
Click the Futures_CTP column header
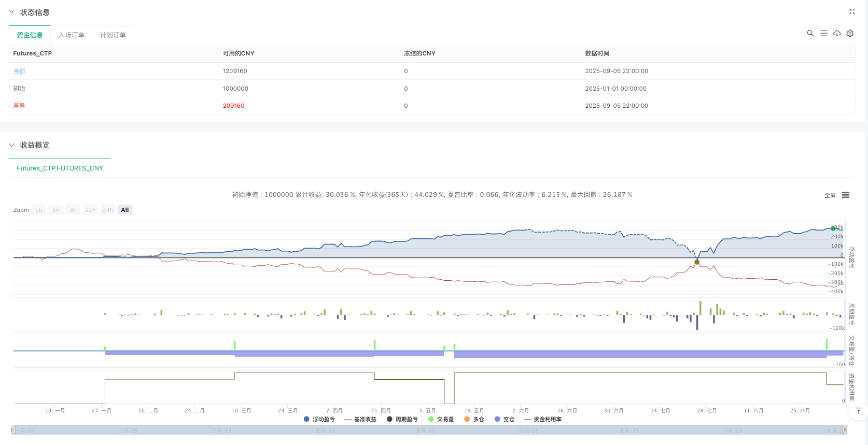point(33,53)
